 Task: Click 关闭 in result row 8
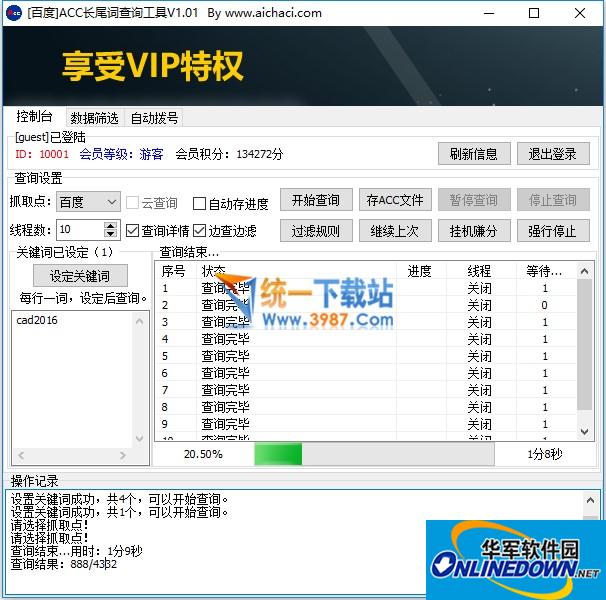click(480, 407)
